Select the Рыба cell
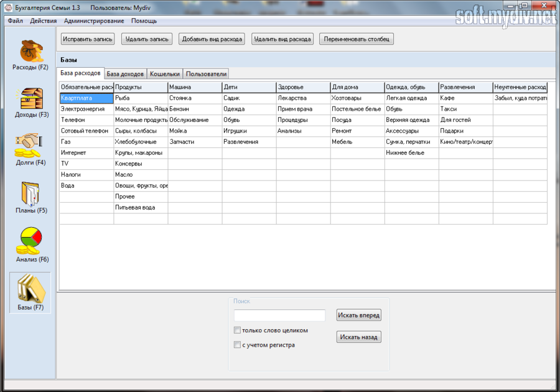Viewport: 560px width, 392px height. coord(141,98)
